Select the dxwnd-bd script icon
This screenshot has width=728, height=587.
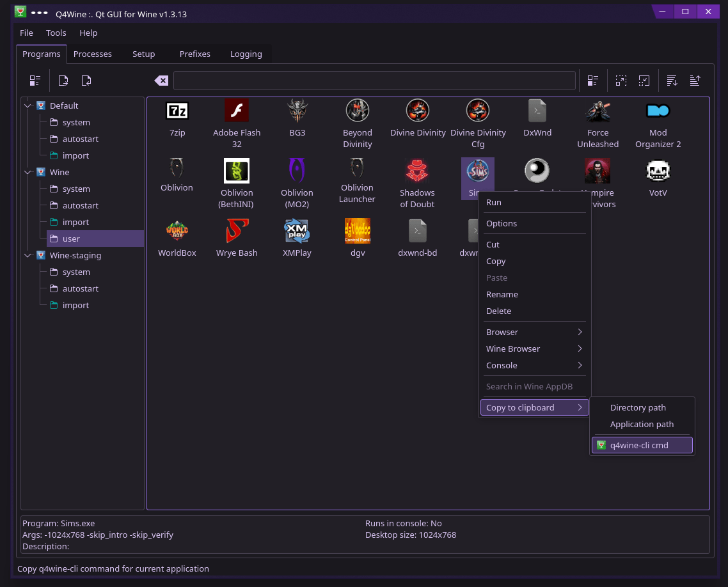tap(417, 231)
